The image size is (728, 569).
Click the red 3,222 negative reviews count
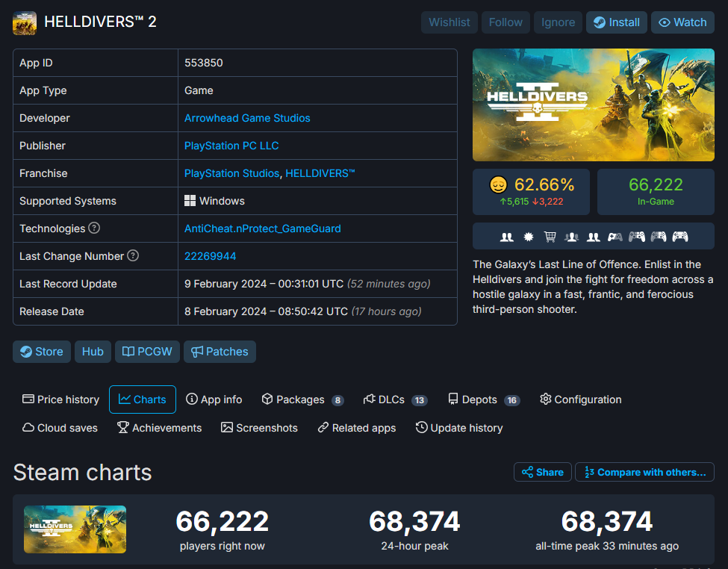[548, 202]
